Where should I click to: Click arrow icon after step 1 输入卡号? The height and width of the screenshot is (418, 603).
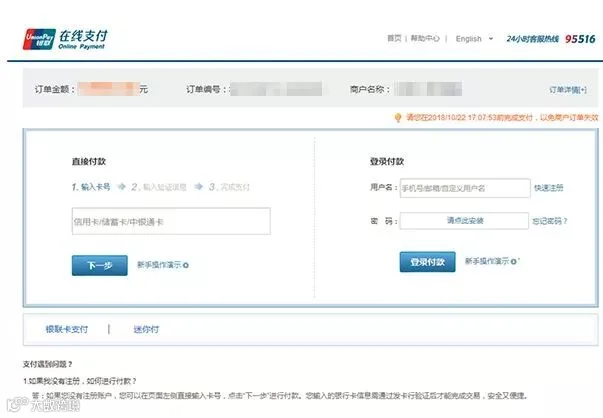click(122, 187)
